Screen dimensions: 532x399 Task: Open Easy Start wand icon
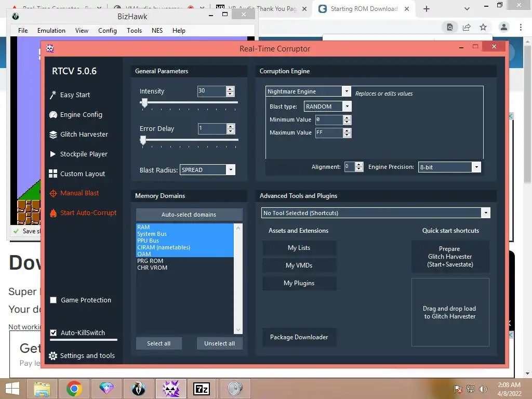[x=52, y=95]
